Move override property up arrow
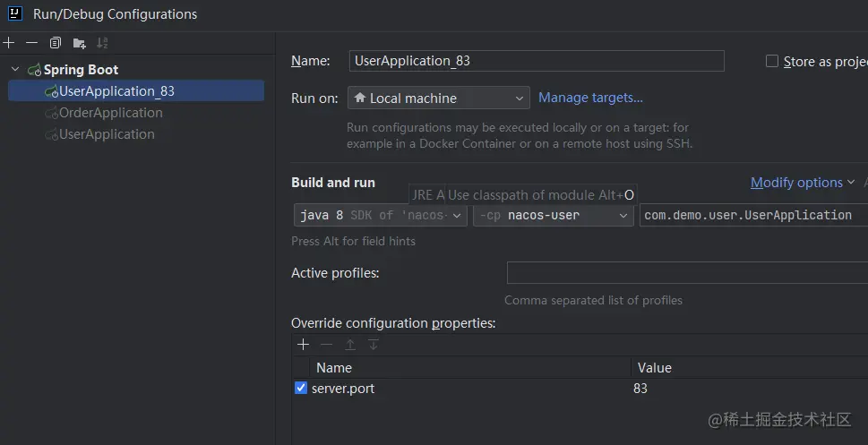The height and width of the screenshot is (445, 868). point(350,345)
